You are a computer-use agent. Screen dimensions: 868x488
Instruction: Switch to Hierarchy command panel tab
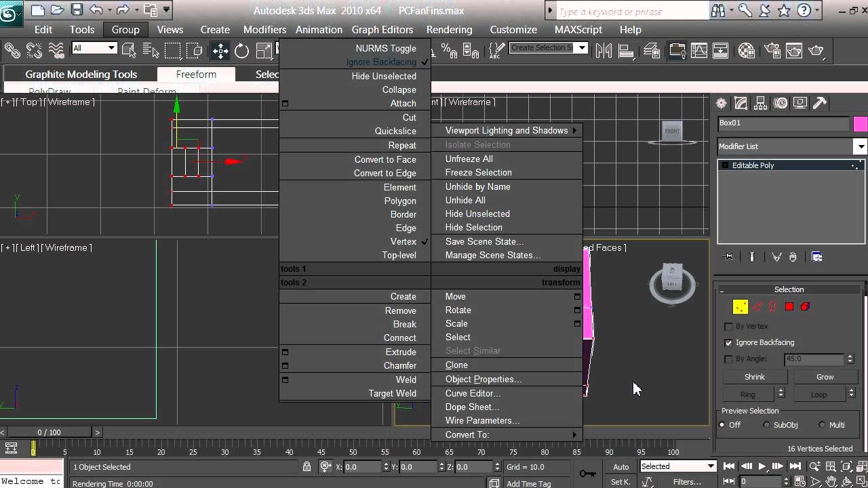[761, 103]
